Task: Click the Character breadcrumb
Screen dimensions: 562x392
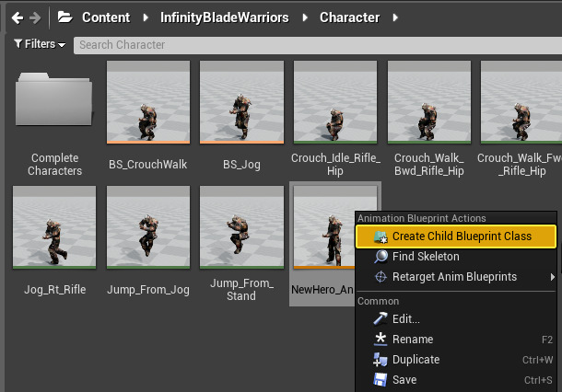Action: click(349, 17)
